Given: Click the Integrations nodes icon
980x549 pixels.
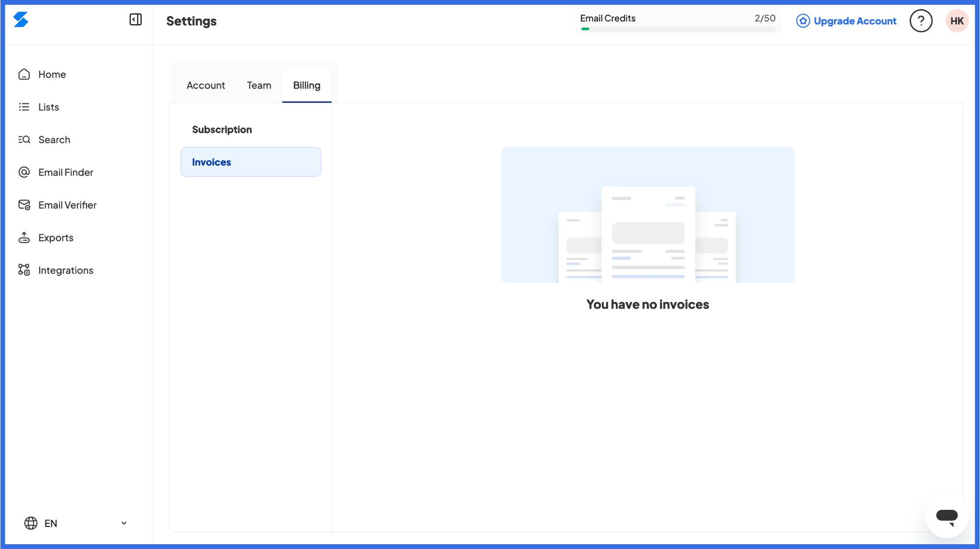Looking at the screenshot, I should [x=24, y=270].
